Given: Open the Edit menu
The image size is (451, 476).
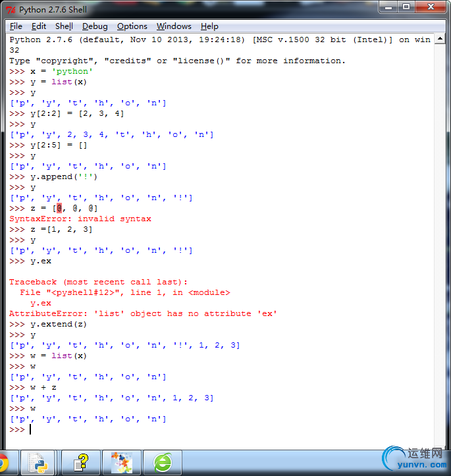Looking at the screenshot, I should pos(39,26).
